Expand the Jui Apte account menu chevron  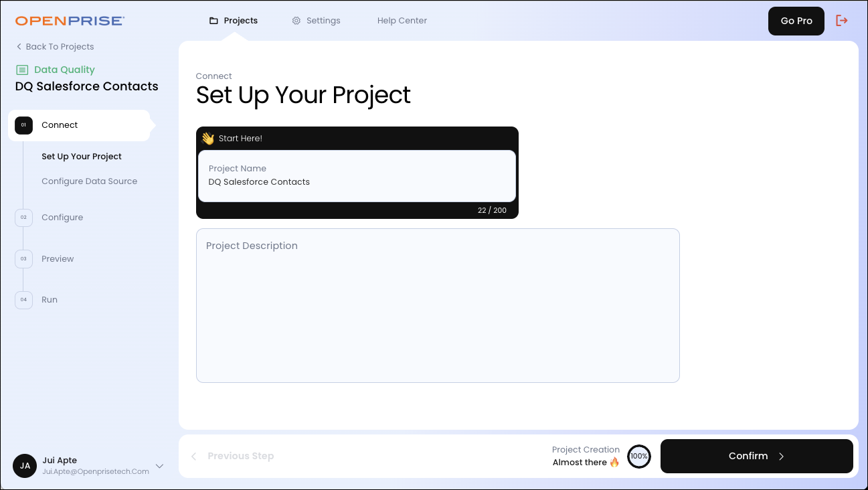pos(159,466)
